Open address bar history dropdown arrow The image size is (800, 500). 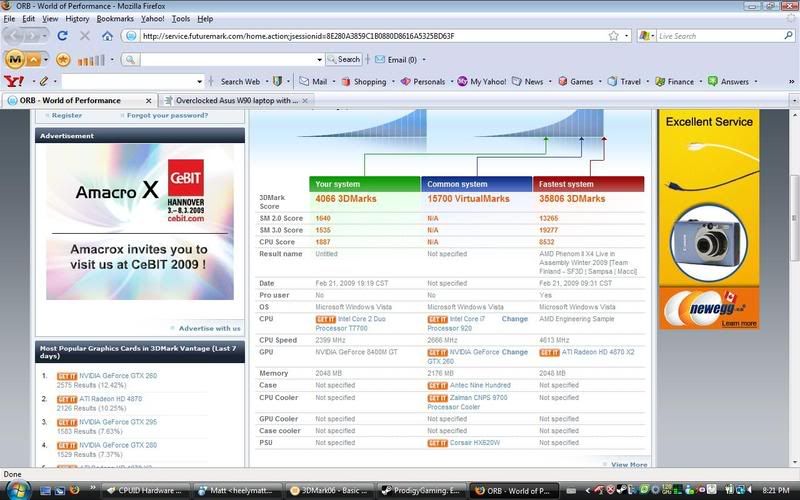click(627, 36)
